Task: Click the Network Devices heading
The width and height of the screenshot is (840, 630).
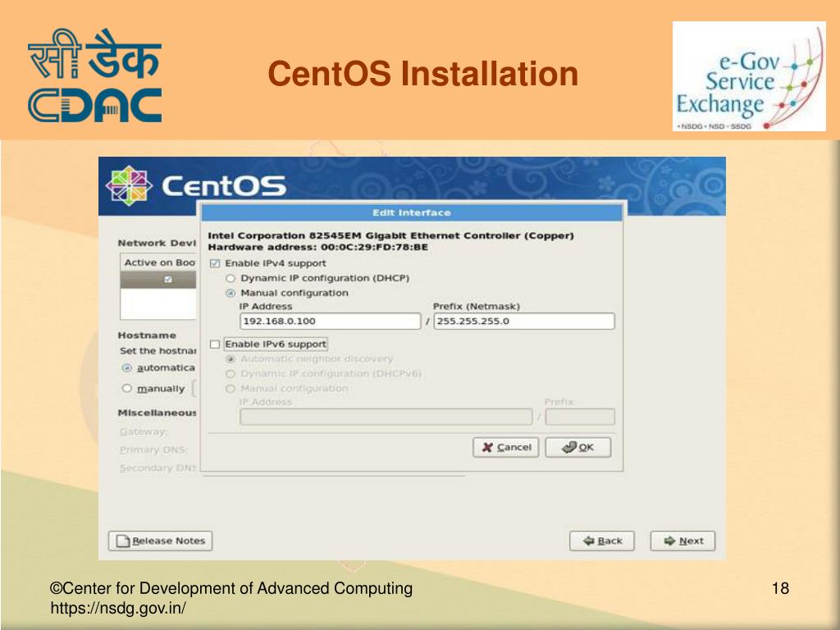Action: pyautogui.click(x=157, y=243)
